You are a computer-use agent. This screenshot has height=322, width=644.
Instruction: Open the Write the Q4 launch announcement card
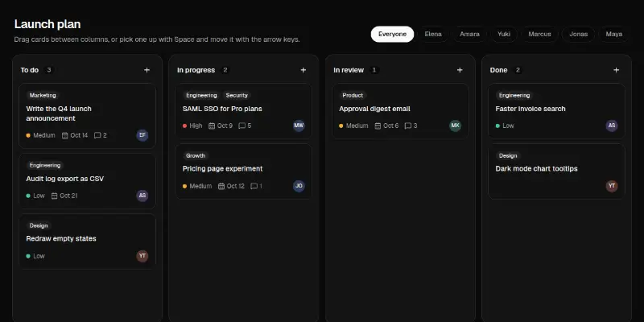pyautogui.click(x=88, y=116)
